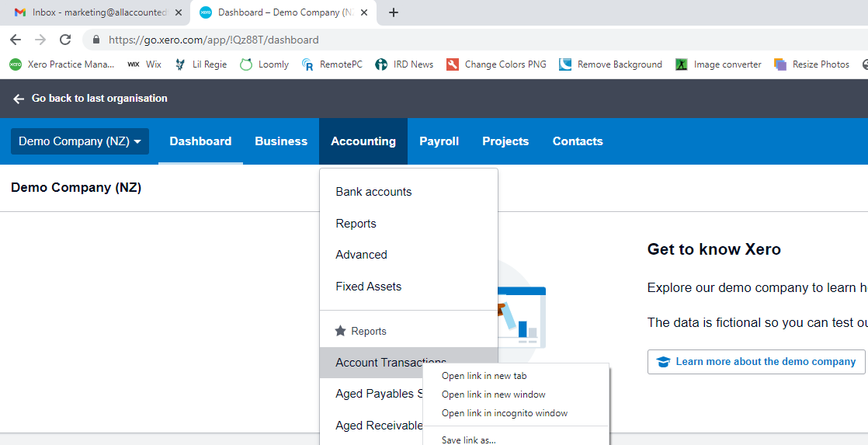Open the Payroll menu
Screen dimensions: 868x445
click(439, 141)
